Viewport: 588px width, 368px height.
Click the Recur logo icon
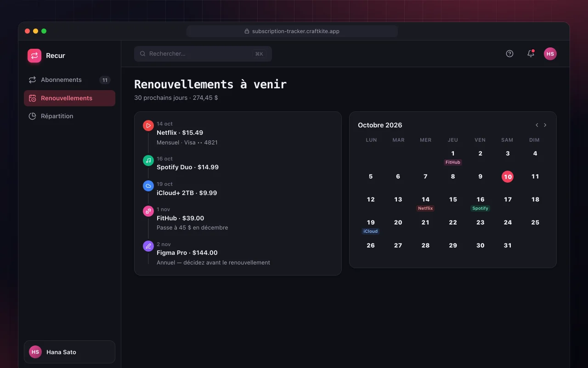[34, 56]
